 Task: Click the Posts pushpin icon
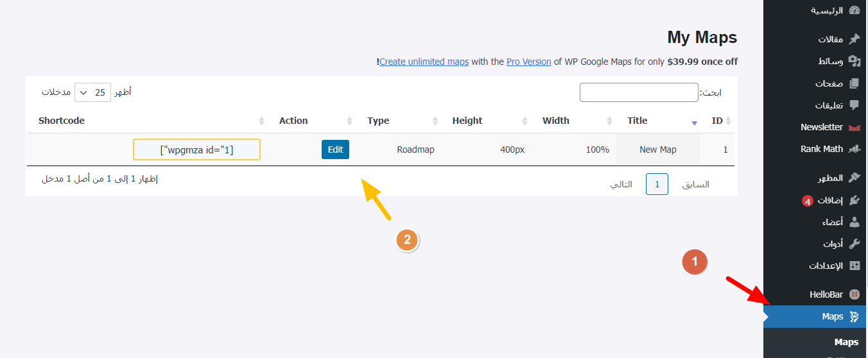[854, 39]
